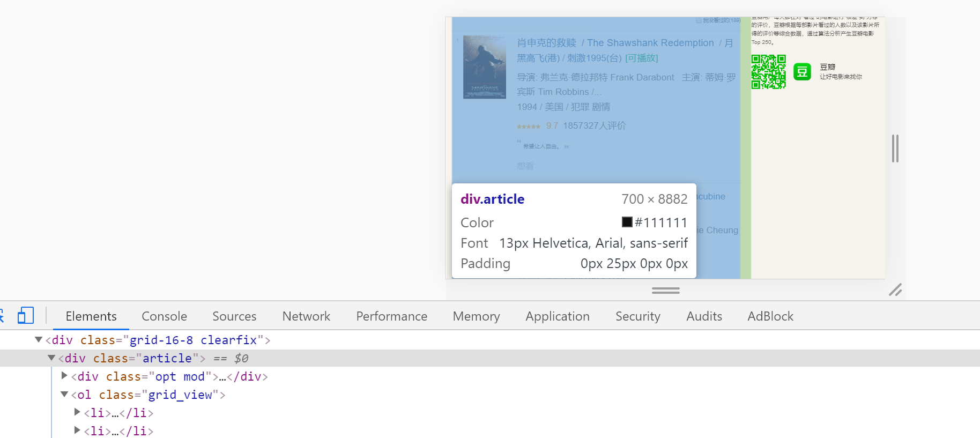Click the 想看 want-to-watch link
Viewport: 980px width, 438px height.
(525, 166)
